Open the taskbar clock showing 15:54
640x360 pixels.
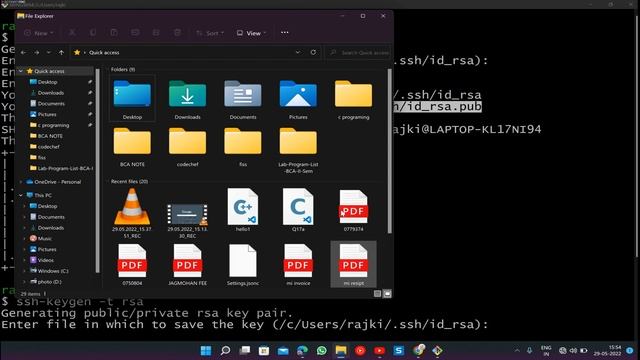point(608,350)
